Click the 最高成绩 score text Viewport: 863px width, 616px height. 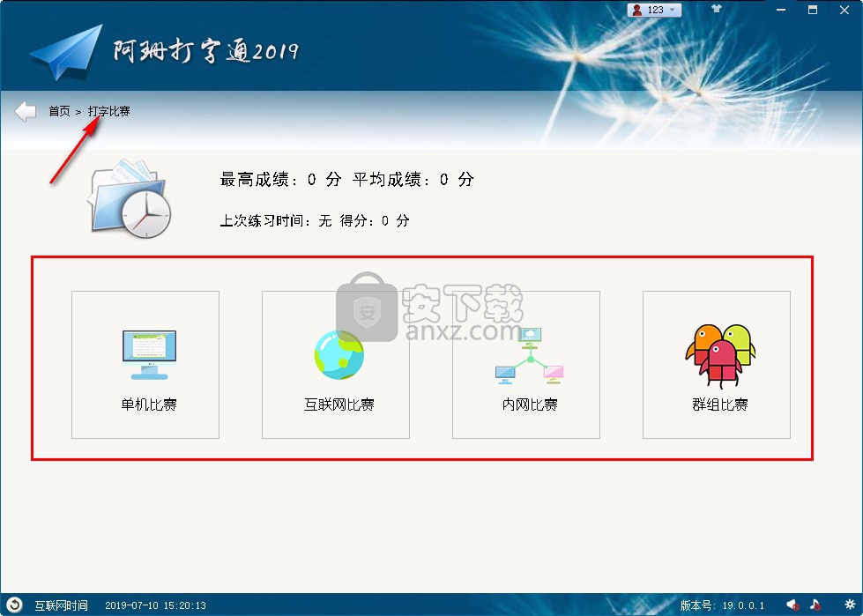tap(280, 179)
